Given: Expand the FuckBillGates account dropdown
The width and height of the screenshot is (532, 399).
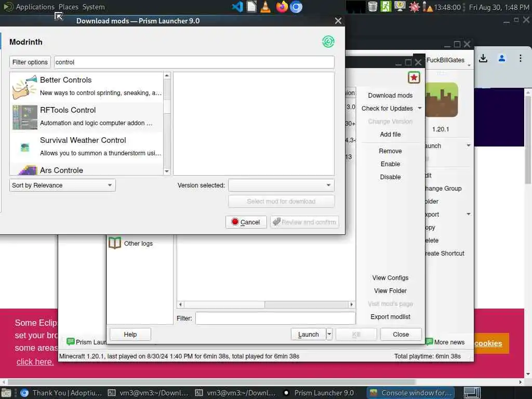Looking at the screenshot, I should point(469,65).
